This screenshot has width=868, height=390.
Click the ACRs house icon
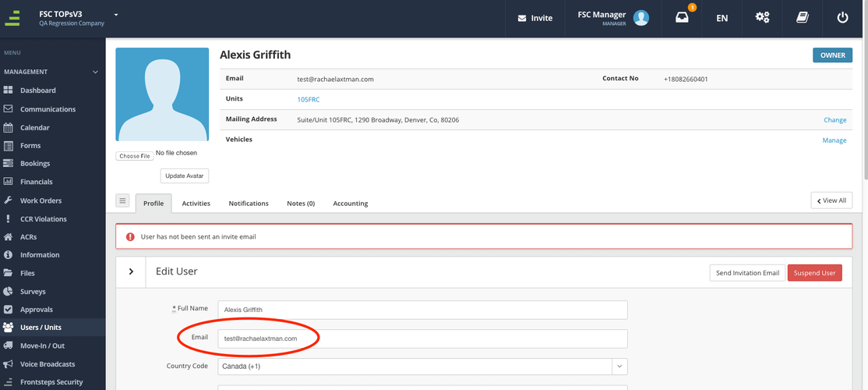[9, 236]
